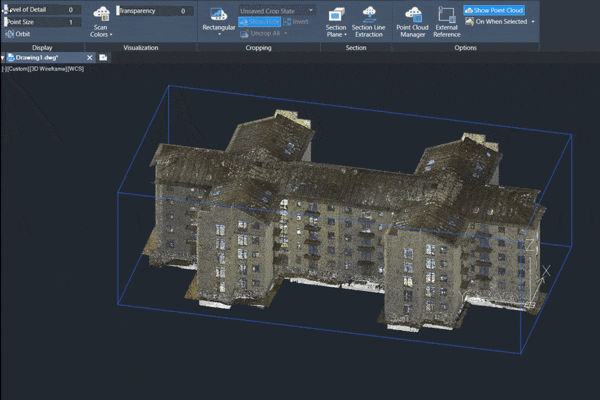600x400 pixels.
Task: Activate the Orbit tool
Action: (x=18, y=34)
